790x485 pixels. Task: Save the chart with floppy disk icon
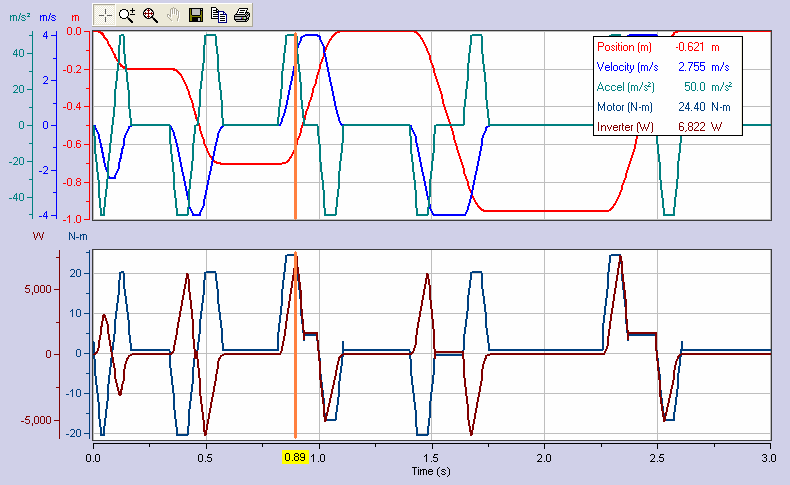[x=196, y=15]
